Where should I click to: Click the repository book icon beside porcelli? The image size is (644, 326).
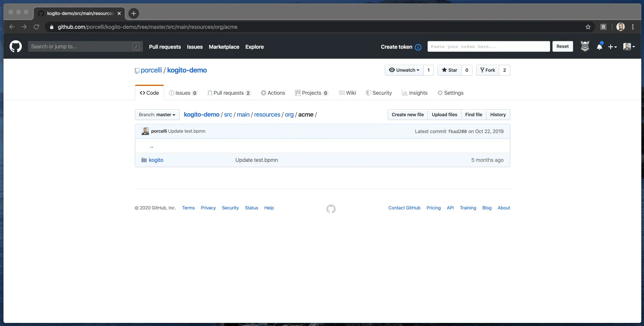137,71
